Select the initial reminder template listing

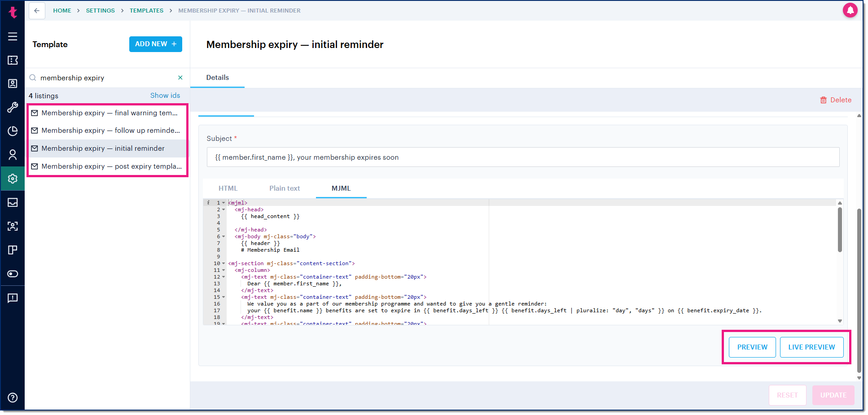pos(107,149)
